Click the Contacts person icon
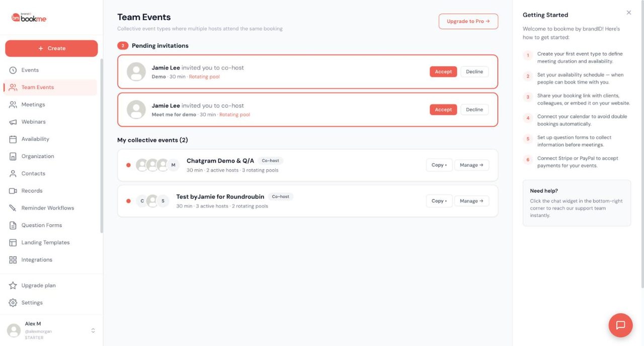The width and height of the screenshot is (644, 346). coord(13,173)
